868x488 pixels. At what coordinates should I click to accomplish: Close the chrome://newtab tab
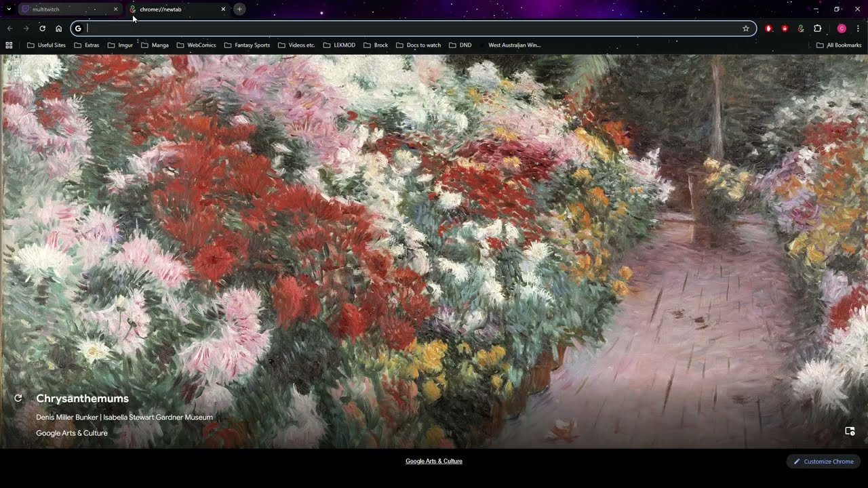point(223,9)
